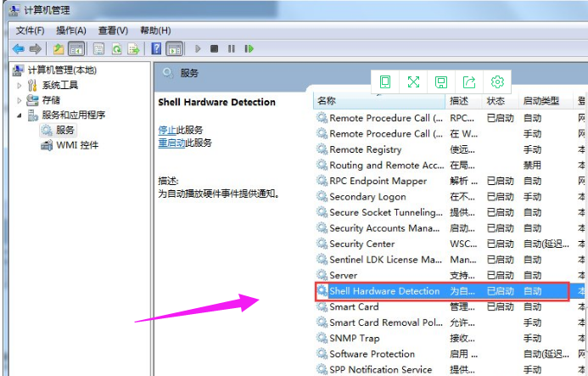The image size is (588, 376).
Task: Select WMI 控件 in the tree
Action: point(76,145)
